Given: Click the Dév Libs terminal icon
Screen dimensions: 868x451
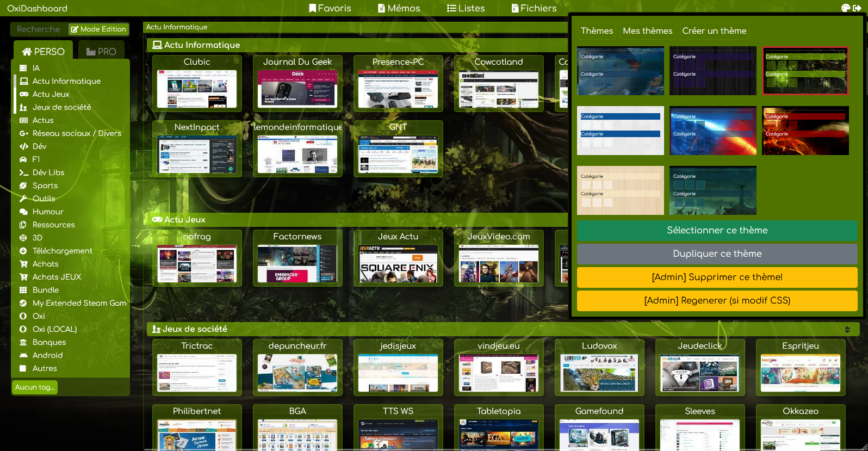Looking at the screenshot, I should 23,172.
